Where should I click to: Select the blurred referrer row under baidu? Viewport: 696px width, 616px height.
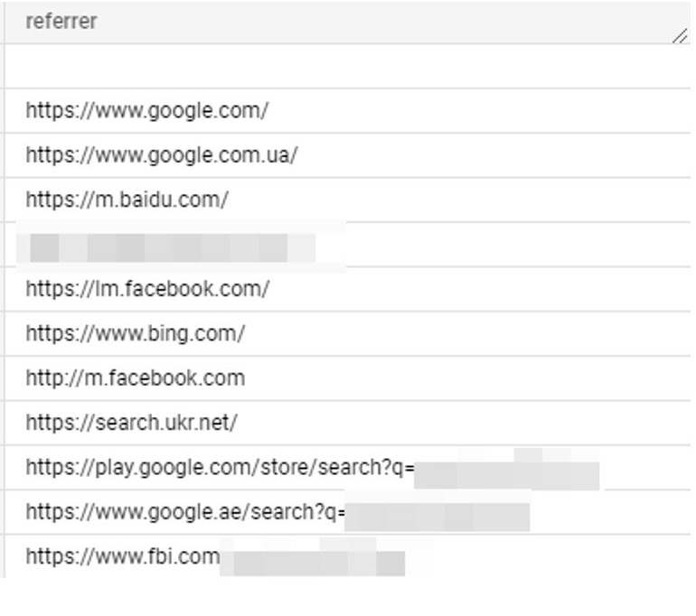(348, 245)
